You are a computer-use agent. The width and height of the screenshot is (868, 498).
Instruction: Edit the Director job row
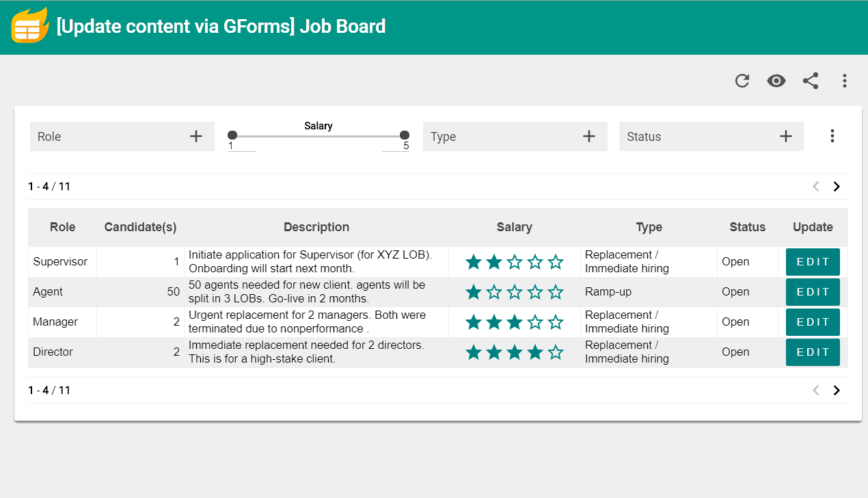tap(813, 352)
